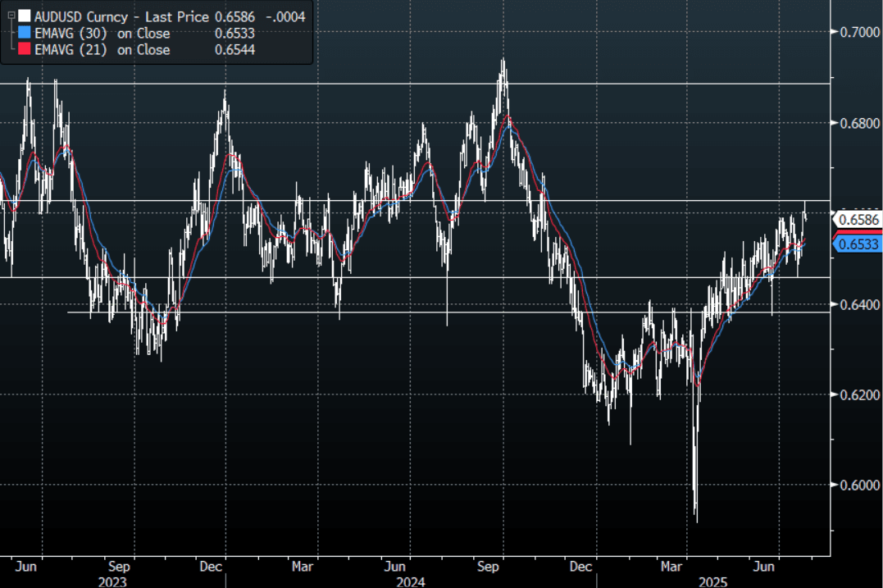
Task: Click the Sep 2024 label on time axis
Action: point(489,566)
